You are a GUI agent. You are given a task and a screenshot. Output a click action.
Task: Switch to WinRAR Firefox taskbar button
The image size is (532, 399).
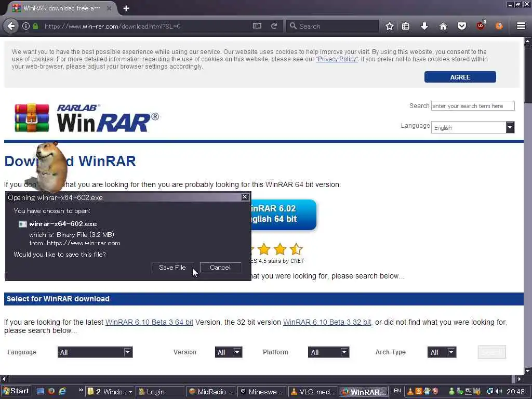tap(364, 392)
